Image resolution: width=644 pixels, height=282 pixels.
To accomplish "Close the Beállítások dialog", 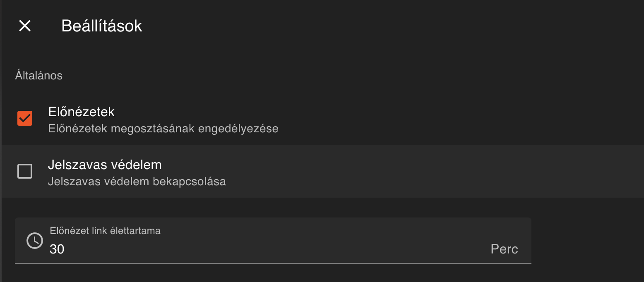I will pos(25,26).
